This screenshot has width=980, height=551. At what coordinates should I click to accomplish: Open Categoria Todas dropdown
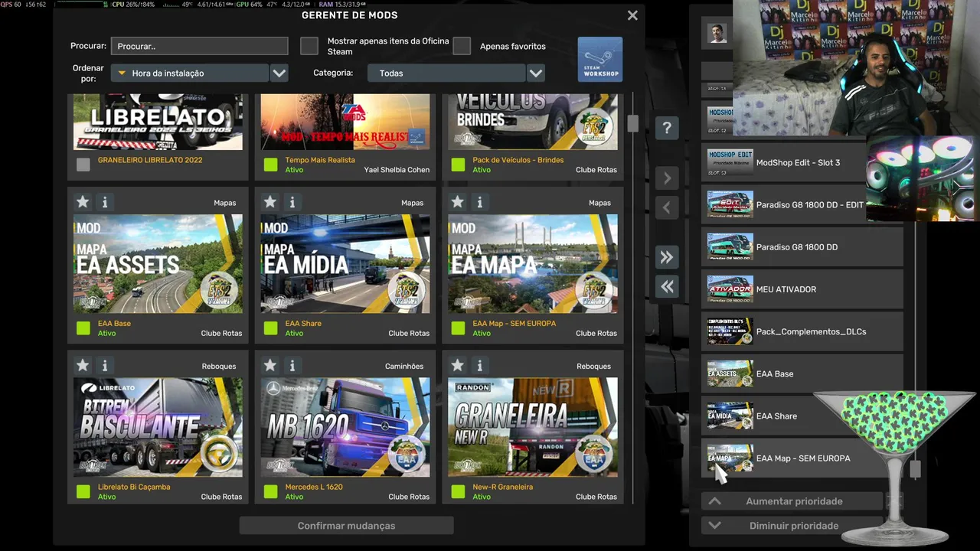[446, 73]
